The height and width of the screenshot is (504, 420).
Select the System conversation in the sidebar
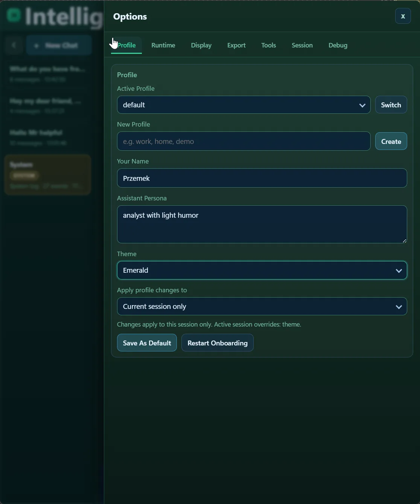[x=47, y=174]
